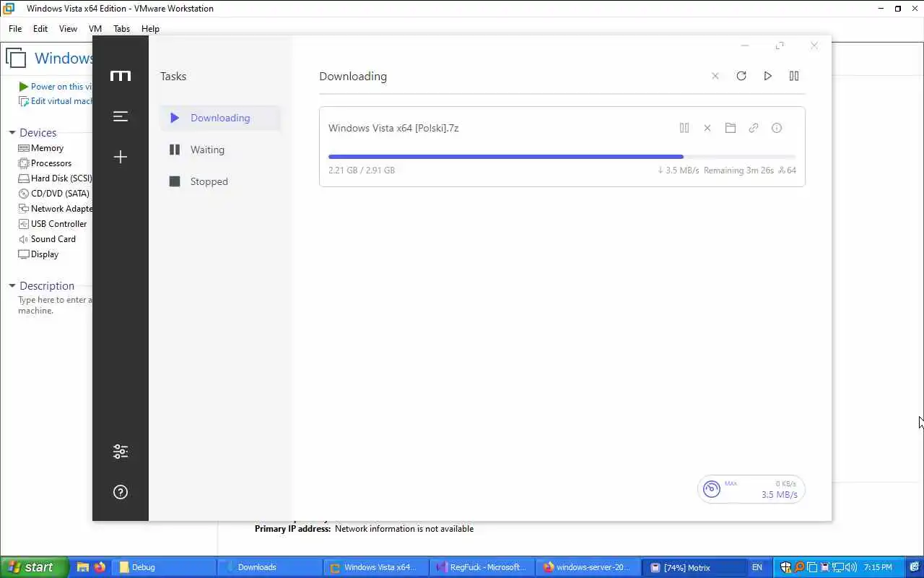Click the 3.5 MB/s speed widget

751,489
